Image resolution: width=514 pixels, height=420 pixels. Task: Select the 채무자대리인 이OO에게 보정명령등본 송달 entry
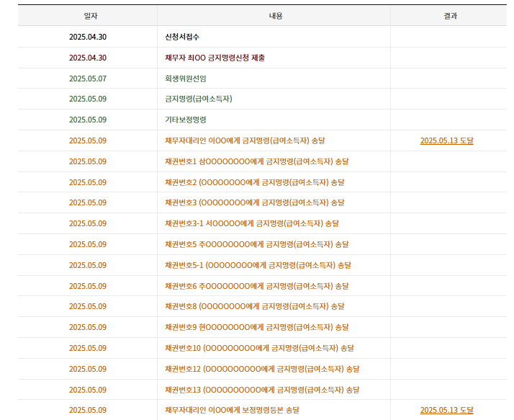[232, 410]
